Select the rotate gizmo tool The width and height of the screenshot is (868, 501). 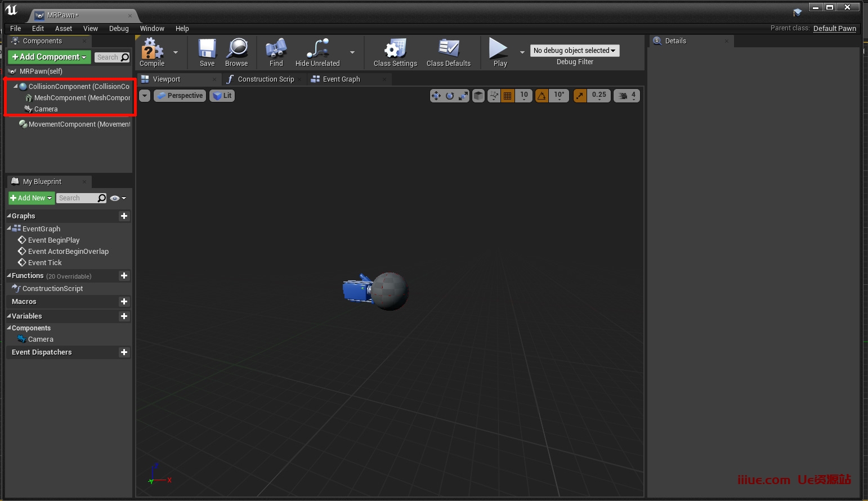(450, 96)
